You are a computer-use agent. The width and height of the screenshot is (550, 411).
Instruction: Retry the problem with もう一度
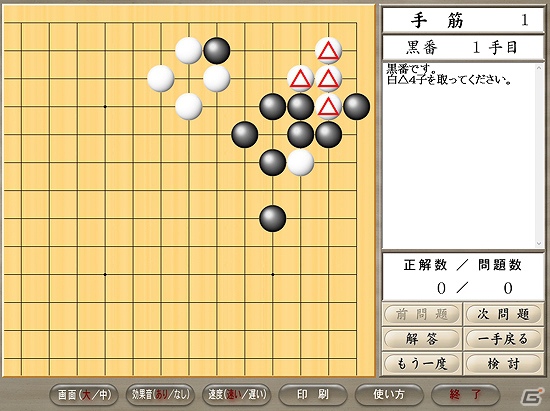click(422, 364)
